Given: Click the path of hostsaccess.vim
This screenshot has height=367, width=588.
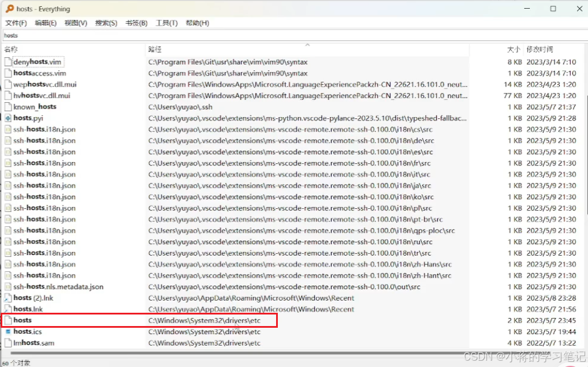Looking at the screenshot, I should coord(228,73).
